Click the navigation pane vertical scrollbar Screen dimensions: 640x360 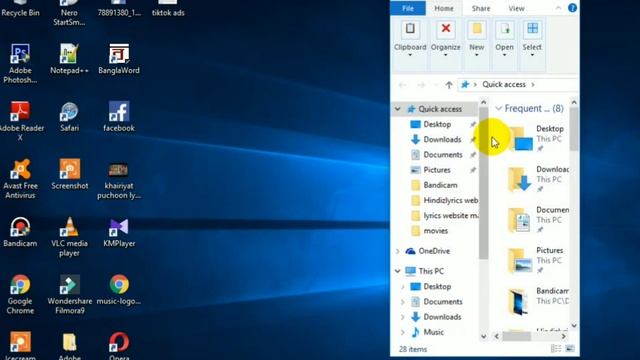point(484,183)
